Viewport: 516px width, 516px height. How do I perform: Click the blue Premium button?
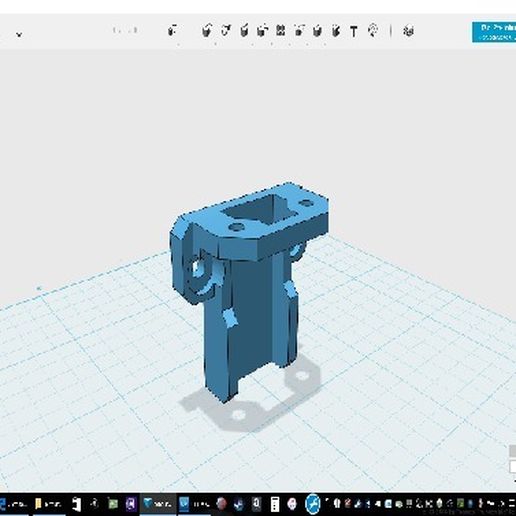[494, 32]
